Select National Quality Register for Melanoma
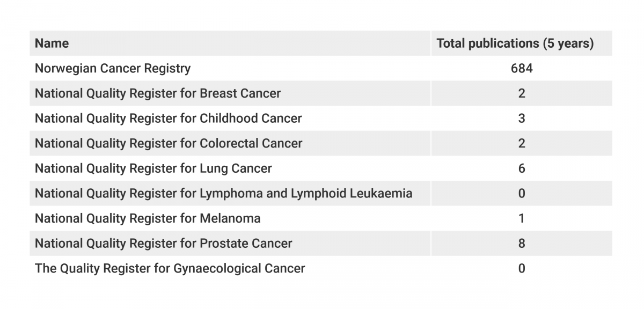The width and height of the screenshot is (644, 309). click(x=148, y=218)
